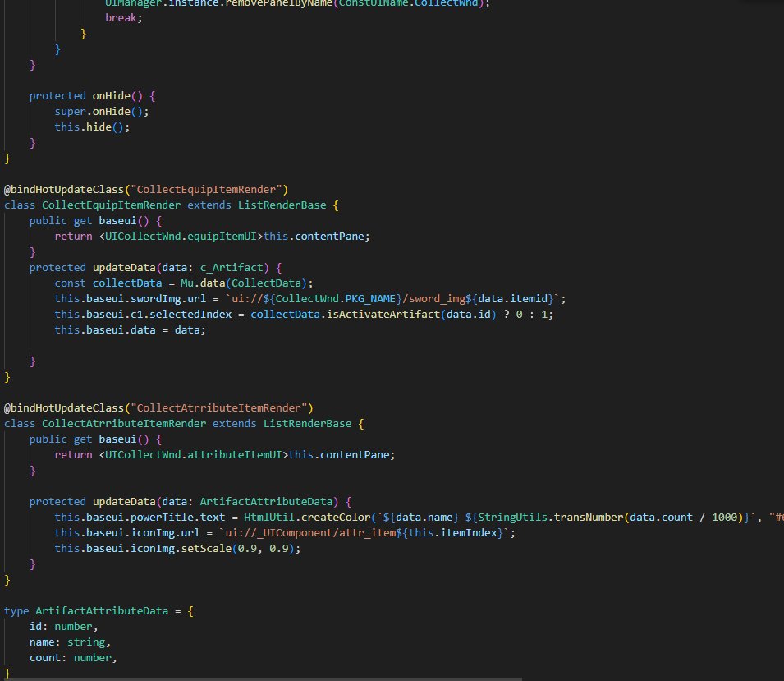Click the 'StringUtils' identifier
The image size is (784, 681).
[512, 517]
